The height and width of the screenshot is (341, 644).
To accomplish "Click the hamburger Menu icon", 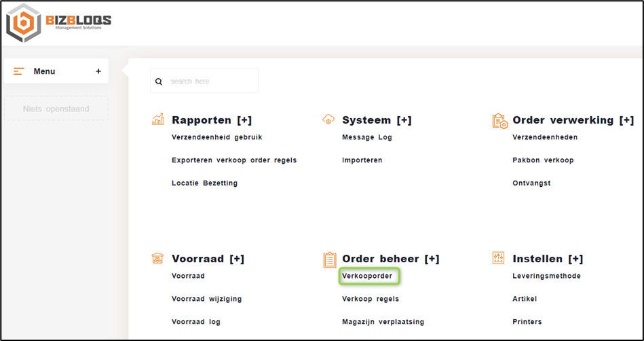I will (x=19, y=71).
